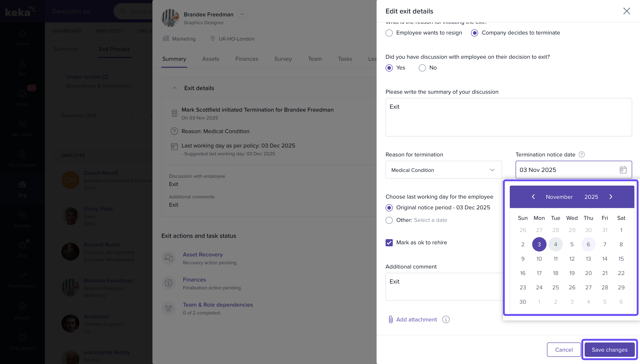Switch to the Assets tab
640x364 pixels.
[210, 59]
